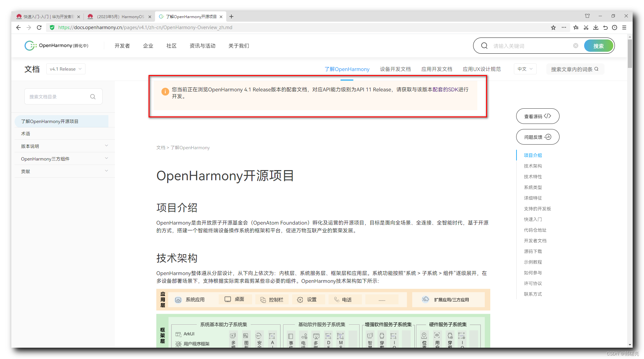Click the history clock icon in toolbar
This screenshot has height=359, width=644.
[x=615, y=27]
